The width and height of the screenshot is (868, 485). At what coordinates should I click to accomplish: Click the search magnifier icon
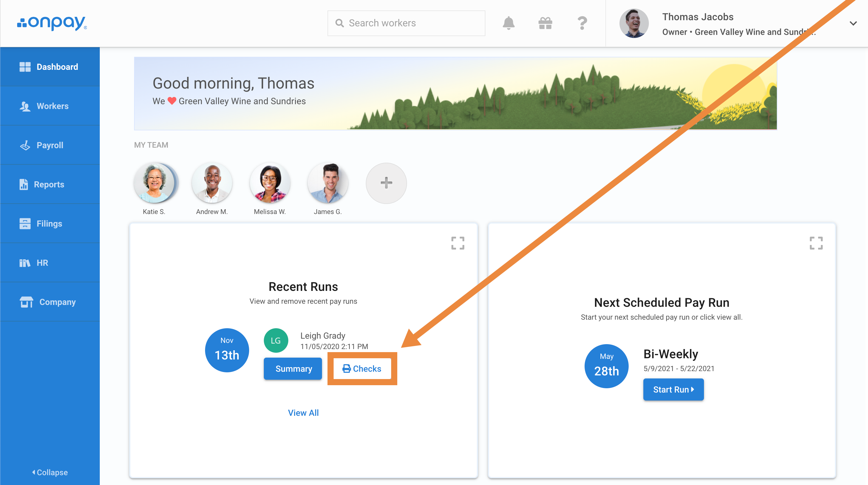pos(339,23)
